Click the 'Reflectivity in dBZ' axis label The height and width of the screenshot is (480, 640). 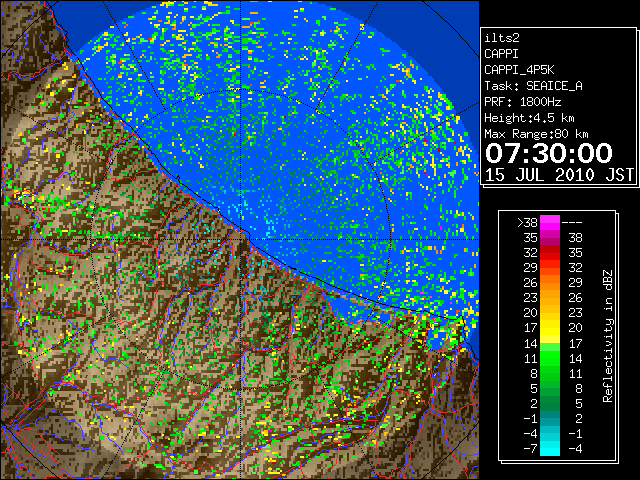608,336
